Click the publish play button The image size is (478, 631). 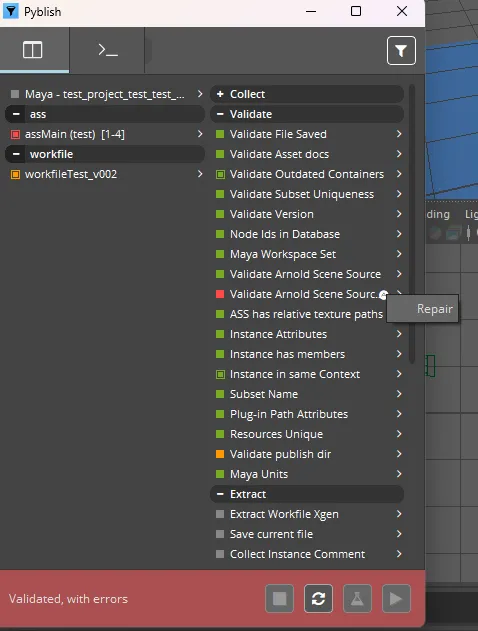396,598
